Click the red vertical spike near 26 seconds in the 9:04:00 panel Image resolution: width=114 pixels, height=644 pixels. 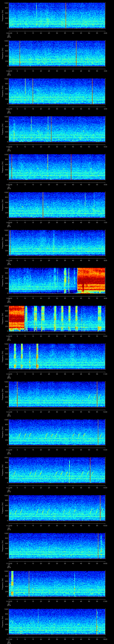(x=51, y=129)
